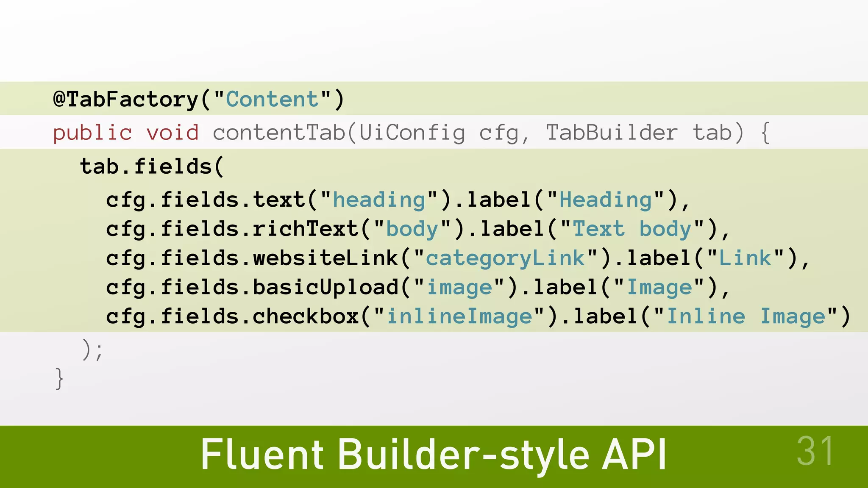The width and height of the screenshot is (868, 488).
Task: Click the tab.fields( code line
Action: tap(152, 166)
